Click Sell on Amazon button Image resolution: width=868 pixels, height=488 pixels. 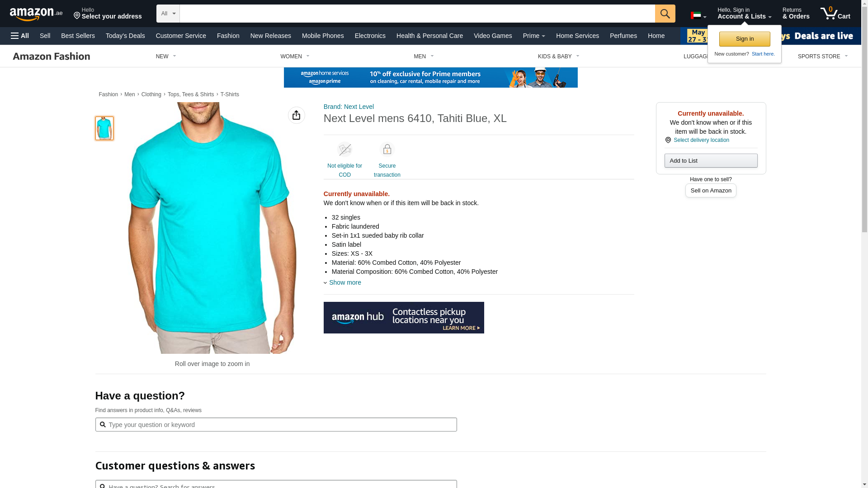coord(711,190)
